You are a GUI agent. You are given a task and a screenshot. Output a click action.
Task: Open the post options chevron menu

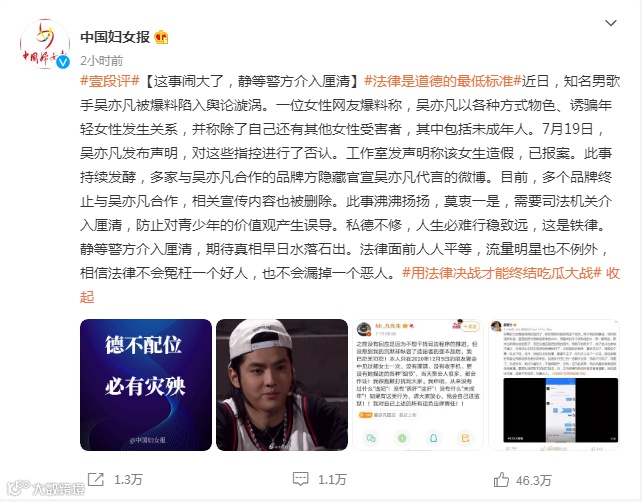tap(610, 23)
